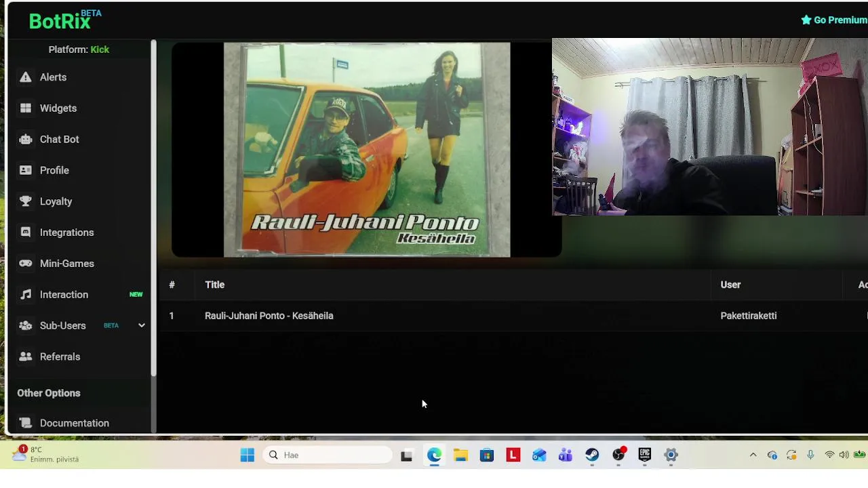Open Outlook from the taskbar

tap(539, 455)
